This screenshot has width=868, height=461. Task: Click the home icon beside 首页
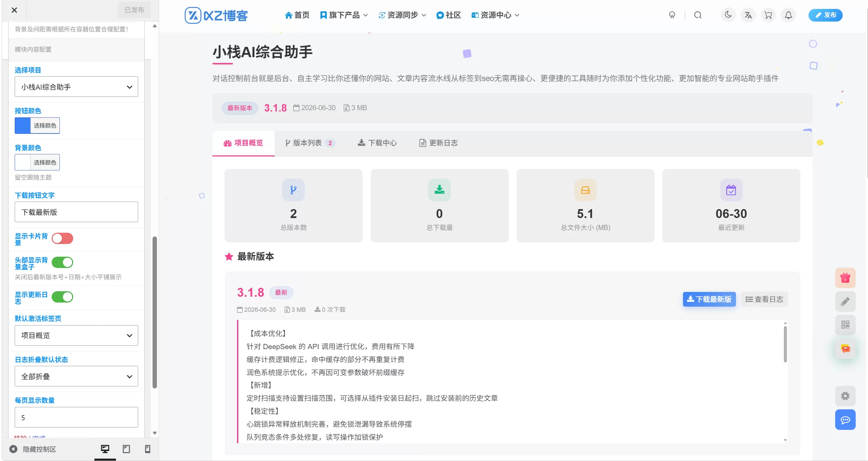(x=288, y=15)
